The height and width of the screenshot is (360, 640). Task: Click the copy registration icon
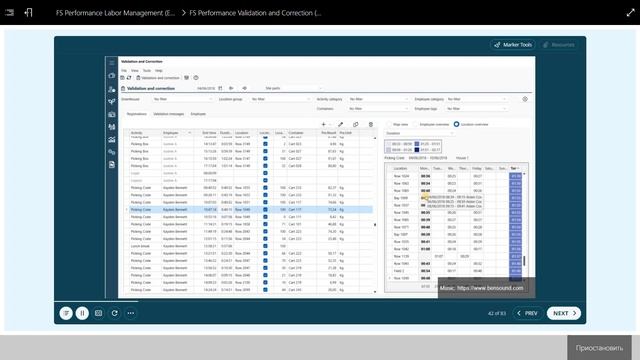(x=356, y=124)
